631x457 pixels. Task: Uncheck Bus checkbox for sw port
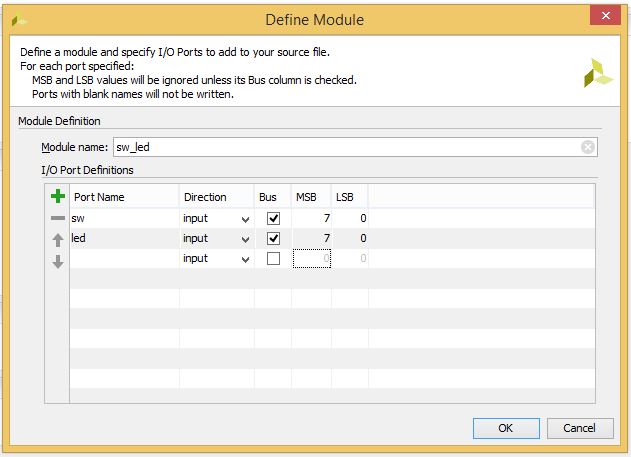[x=273, y=218]
